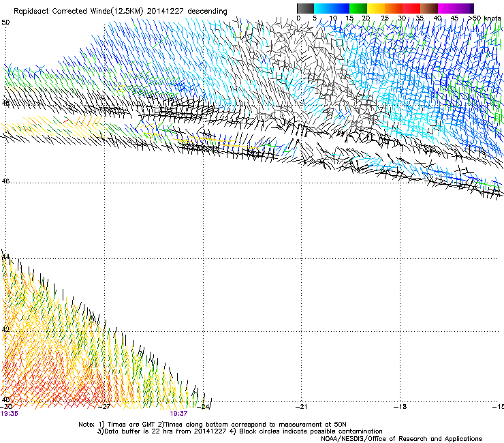The width and height of the screenshot is (504, 443).
Task: Click the legend label '40'
Action: [437, 18]
